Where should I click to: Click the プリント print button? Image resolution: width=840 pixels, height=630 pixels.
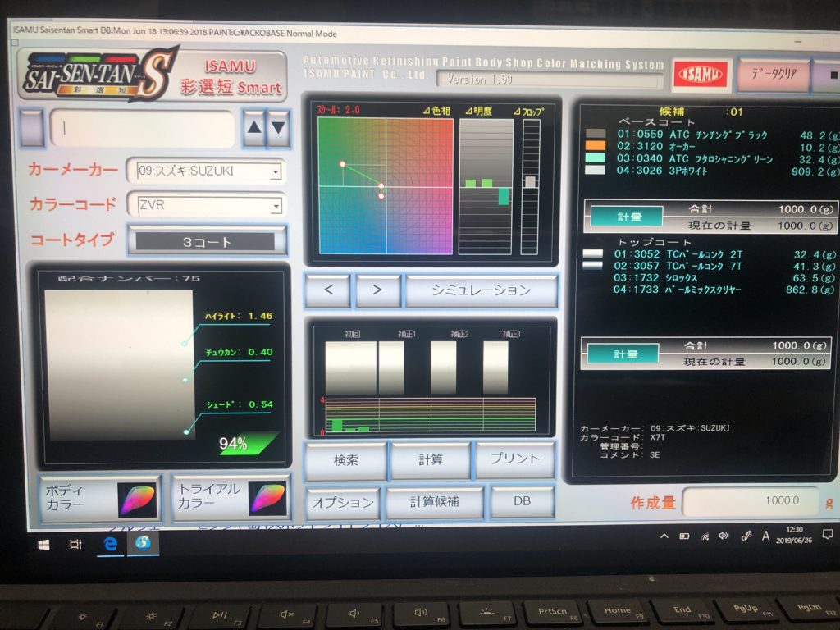(x=514, y=459)
